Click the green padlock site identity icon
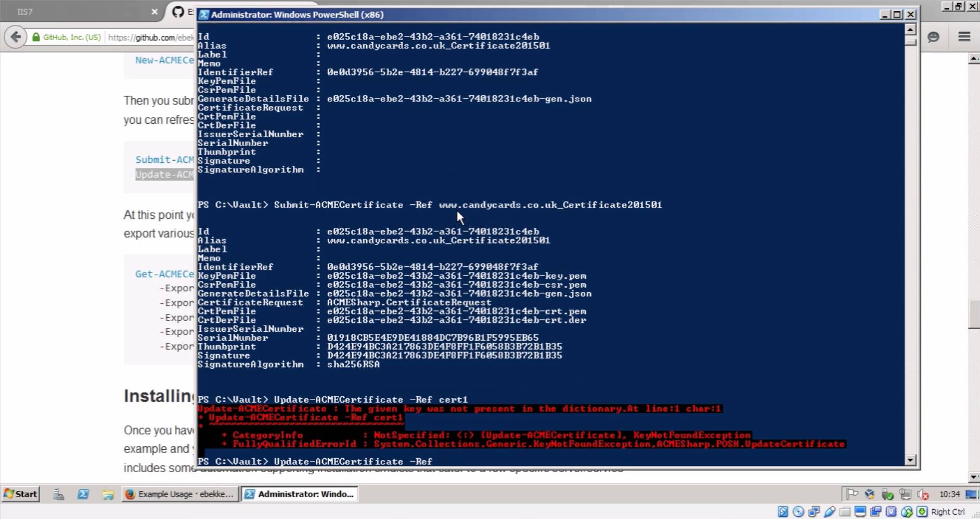The height and width of the screenshot is (519, 980). (36, 37)
